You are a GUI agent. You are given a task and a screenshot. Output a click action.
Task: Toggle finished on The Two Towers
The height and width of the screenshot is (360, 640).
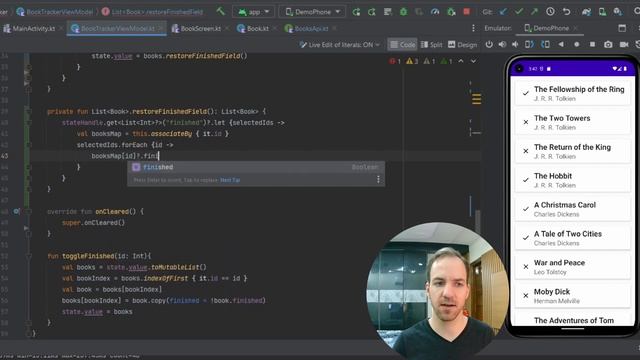click(x=526, y=122)
